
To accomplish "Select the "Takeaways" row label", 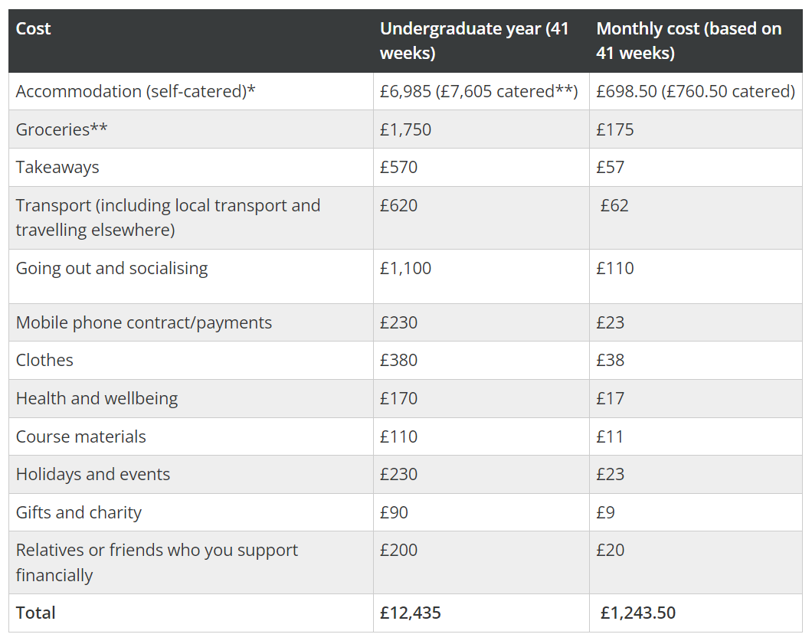I will point(57,167).
